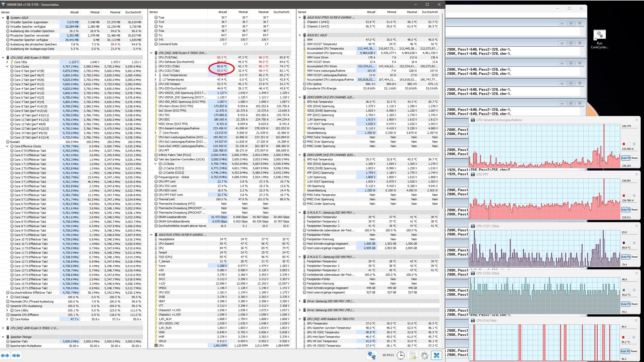Click the fan icon in CPU RPM row
Viewport: 644px width, 362px height.
coord(156,346)
